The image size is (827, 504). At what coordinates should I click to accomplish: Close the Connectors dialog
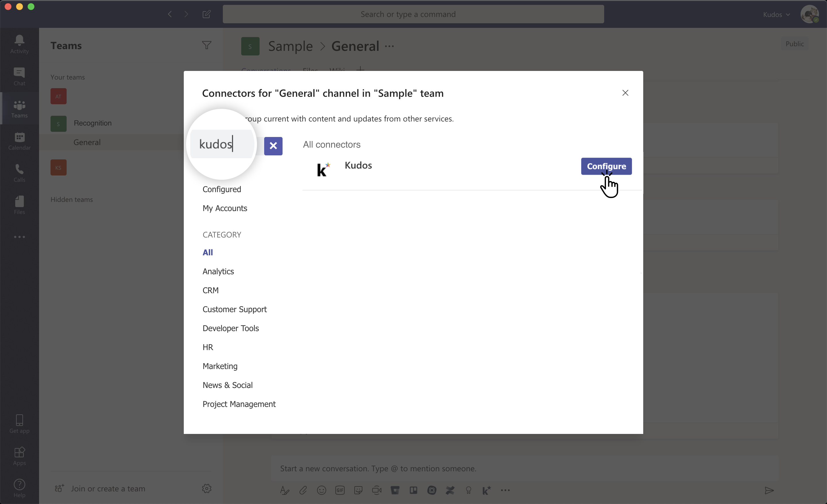coord(625,93)
